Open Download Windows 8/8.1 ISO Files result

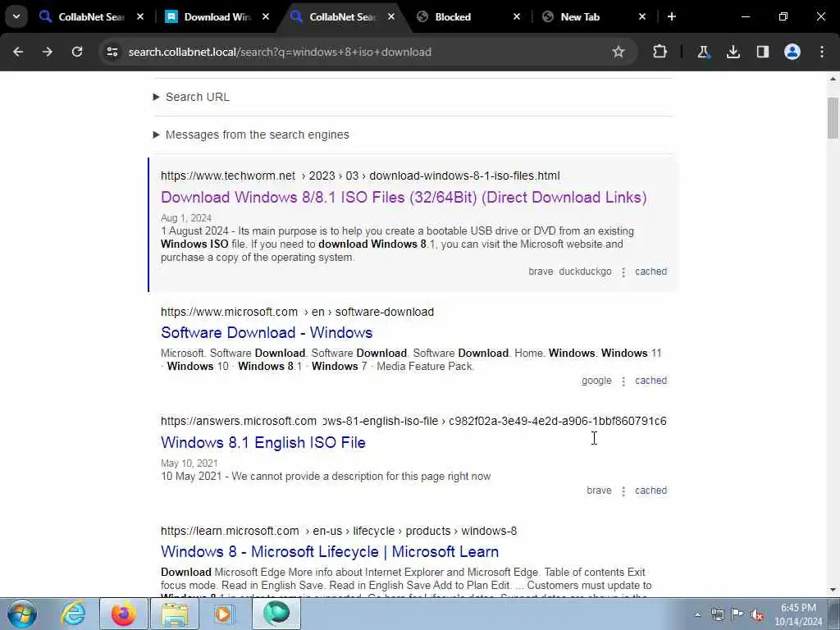click(x=404, y=197)
